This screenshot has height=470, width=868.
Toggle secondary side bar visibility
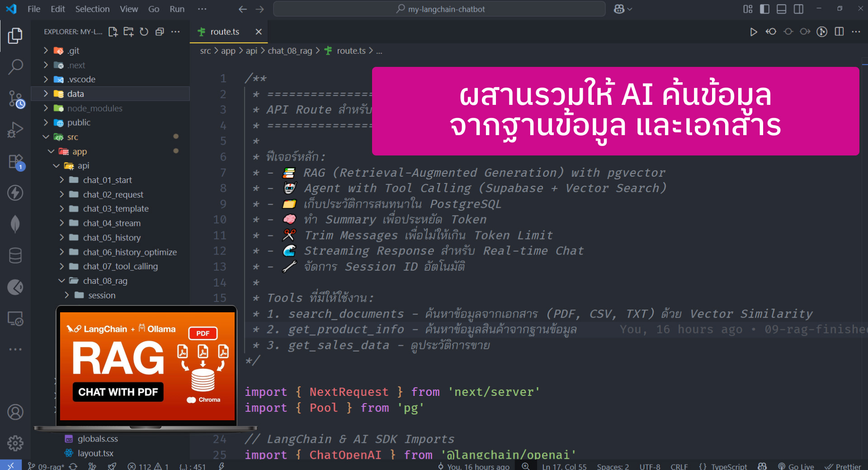799,9
